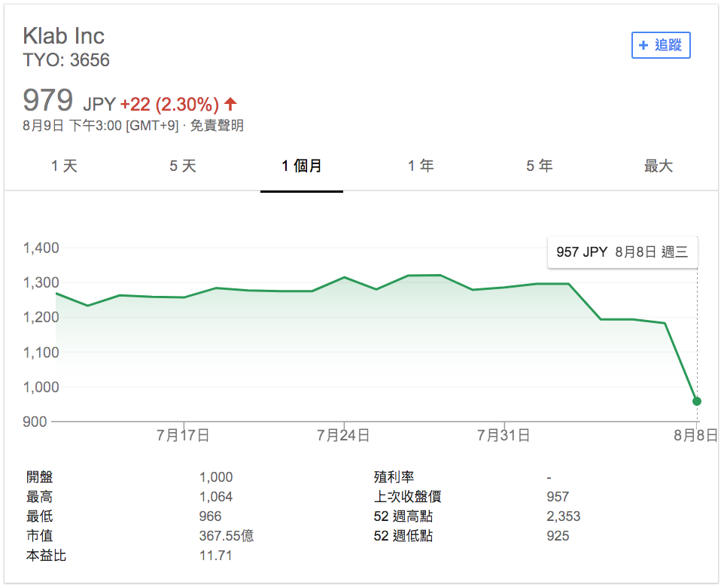Click the 上次收盤價 value 957
The height and width of the screenshot is (588, 724).
tap(558, 497)
